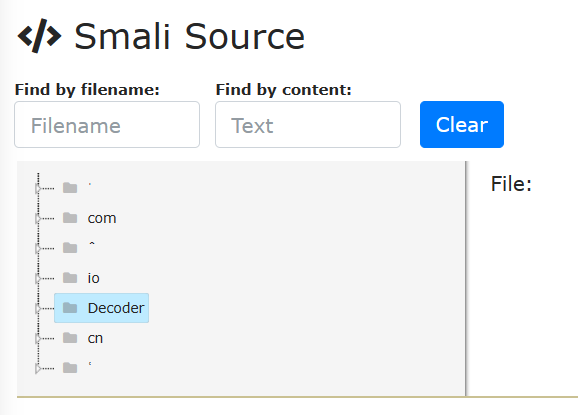The height and width of the screenshot is (415, 578).
Task: Click the folder icon of the topmost dot-named entry
Action: pos(70,188)
